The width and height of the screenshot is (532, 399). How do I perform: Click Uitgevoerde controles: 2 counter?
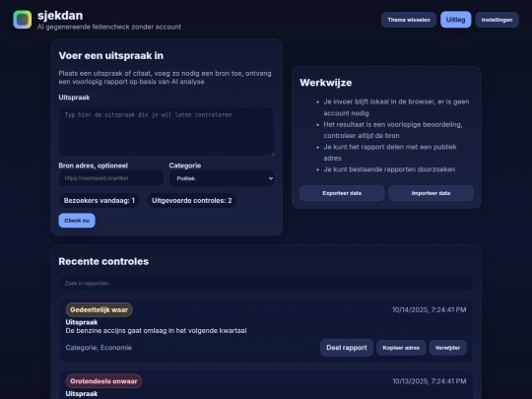pyautogui.click(x=192, y=201)
